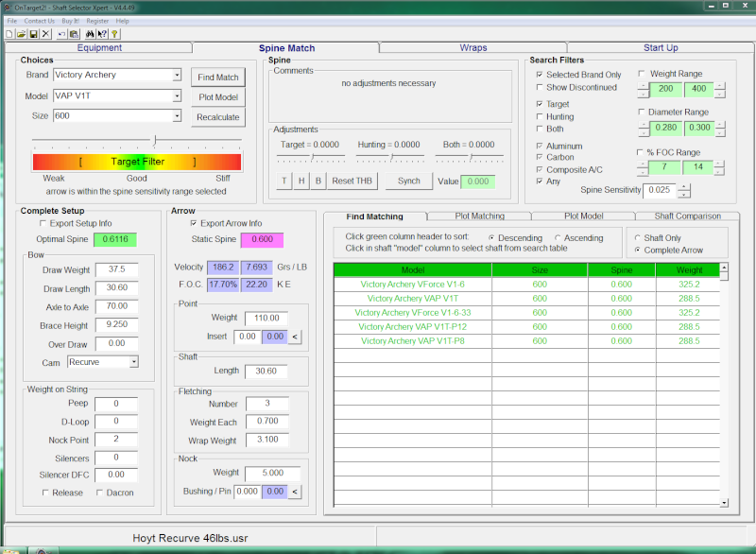The width and height of the screenshot is (756, 554).
Task: Click the Both adjustment slider
Action: [470, 157]
